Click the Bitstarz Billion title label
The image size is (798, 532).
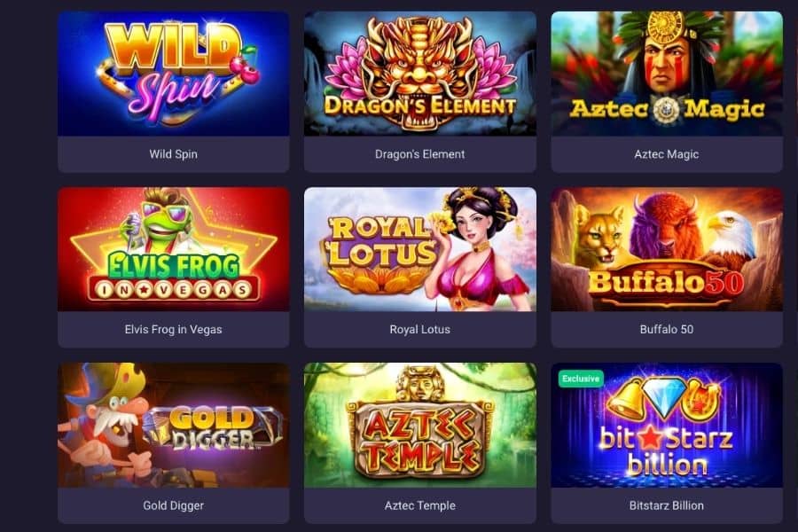(x=667, y=505)
